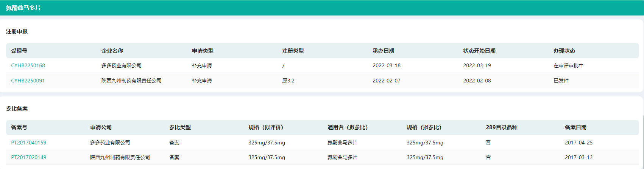Click the 注册类型 column header

[x=293, y=51]
